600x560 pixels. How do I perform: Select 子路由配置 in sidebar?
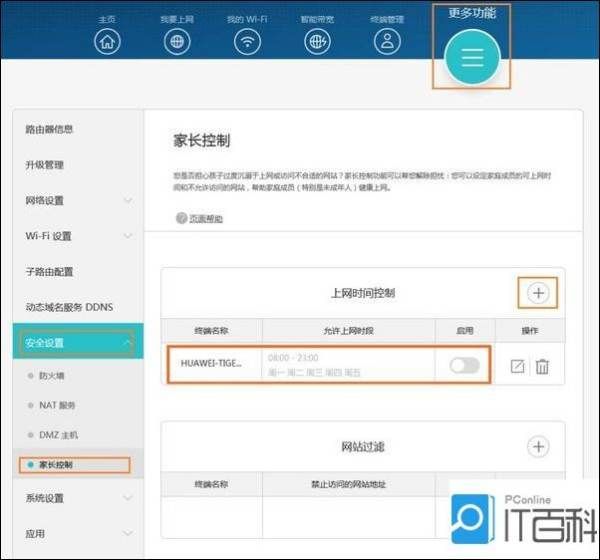49,272
